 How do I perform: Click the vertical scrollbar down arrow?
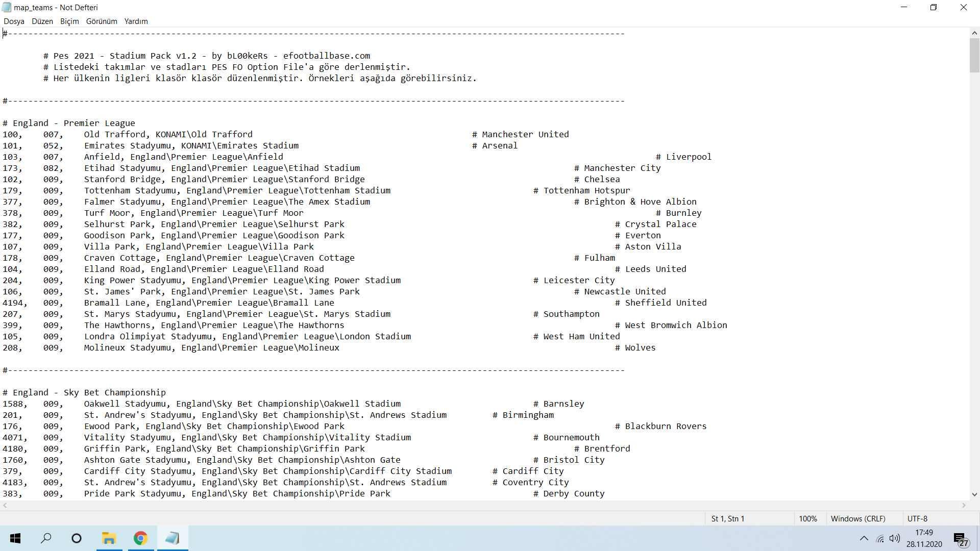coord(974,494)
